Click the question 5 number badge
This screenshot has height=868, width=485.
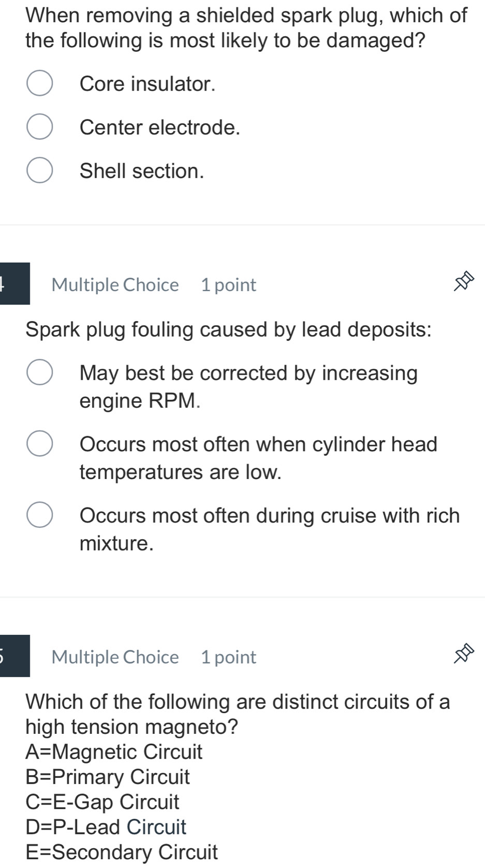[13, 657]
